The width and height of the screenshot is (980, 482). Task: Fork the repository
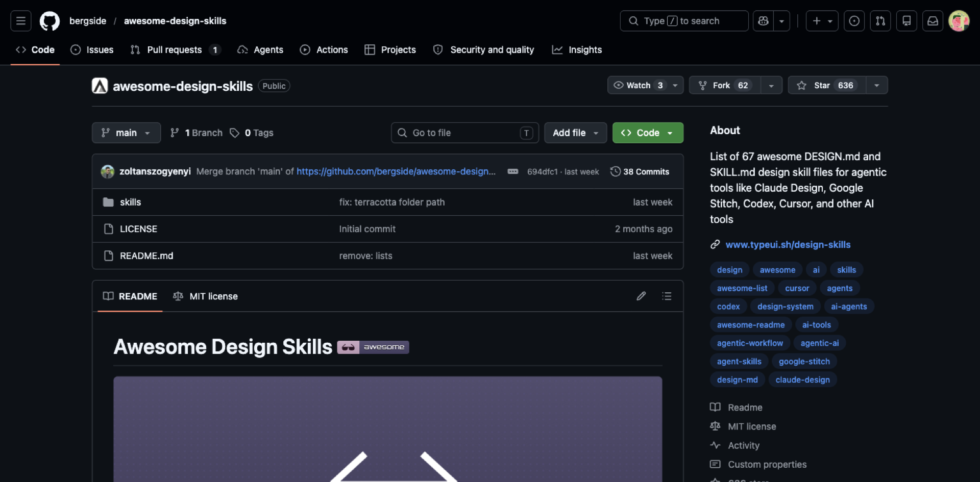pyautogui.click(x=725, y=85)
